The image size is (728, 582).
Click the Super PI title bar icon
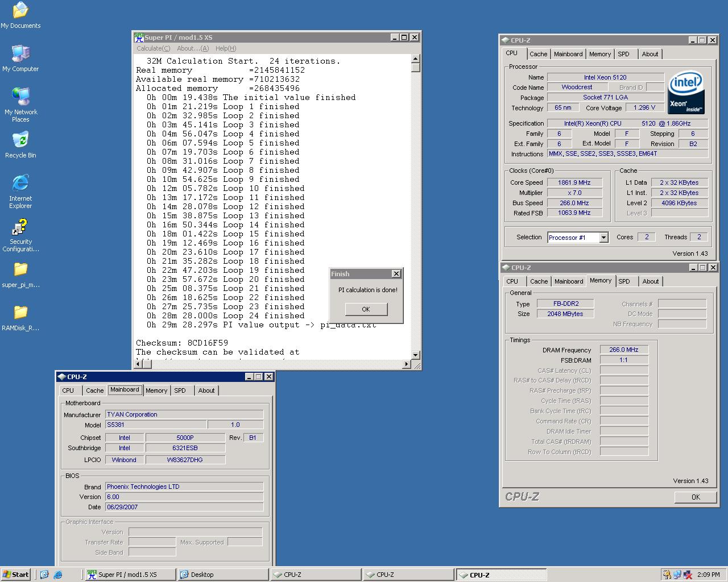click(139, 38)
